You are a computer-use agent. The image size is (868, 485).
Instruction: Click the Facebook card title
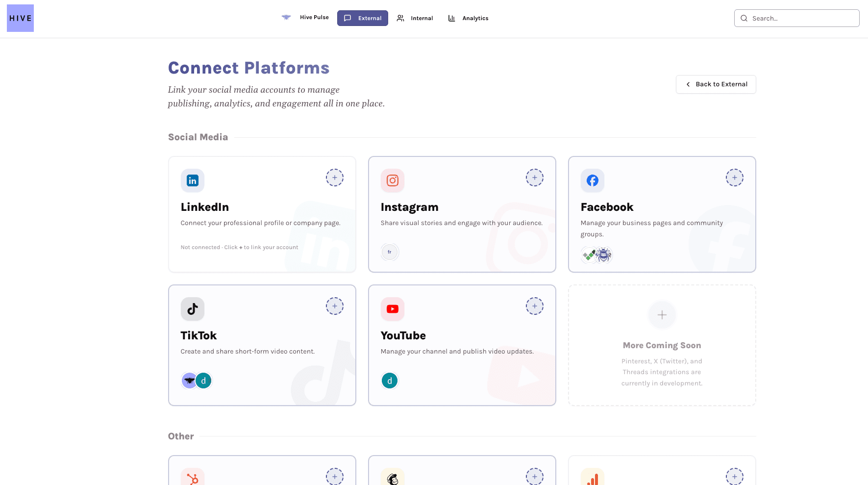click(607, 207)
